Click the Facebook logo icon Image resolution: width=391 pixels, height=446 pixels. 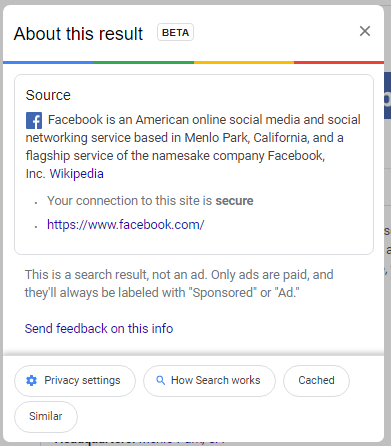[x=34, y=120]
